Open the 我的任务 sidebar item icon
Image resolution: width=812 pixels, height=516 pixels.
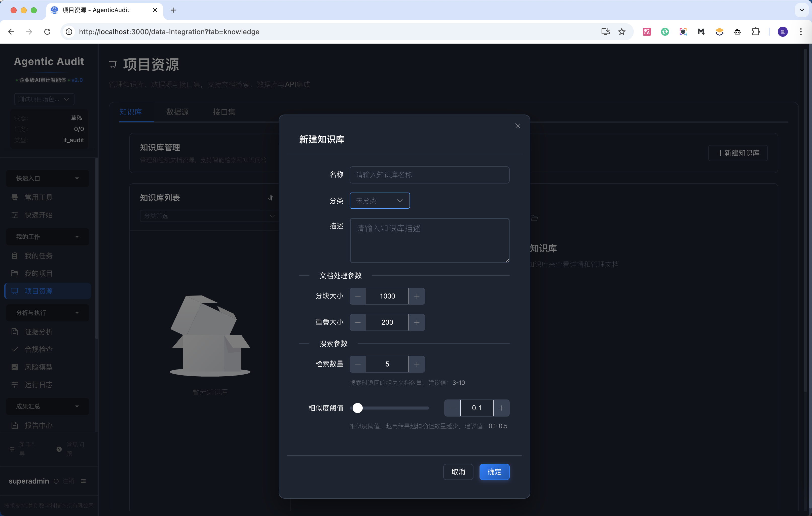15,256
